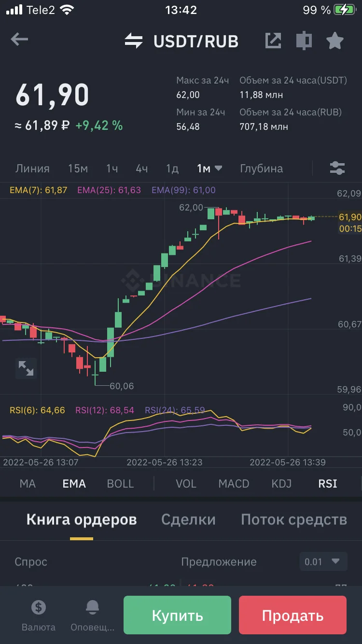Tap the swap pair arrows icon
362x644 pixels.
coord(134,41)
